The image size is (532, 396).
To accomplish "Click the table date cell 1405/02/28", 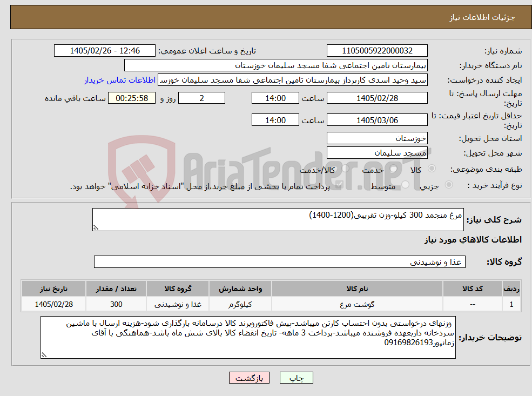I will 53,304.
